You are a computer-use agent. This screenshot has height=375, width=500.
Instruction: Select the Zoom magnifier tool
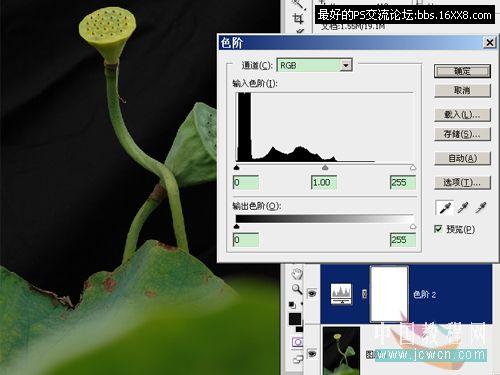coord(297,289)
